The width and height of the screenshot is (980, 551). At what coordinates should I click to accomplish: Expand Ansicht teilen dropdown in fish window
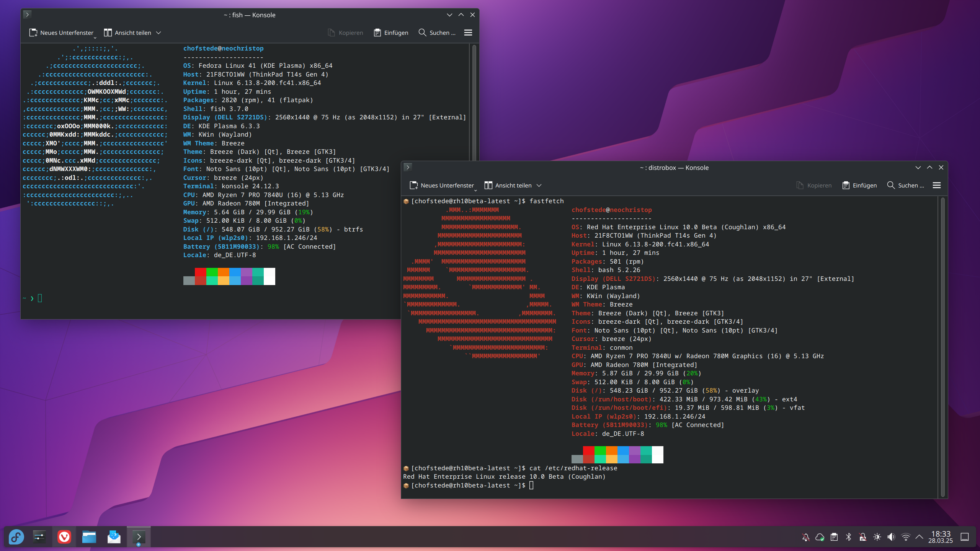click(158, 33)
